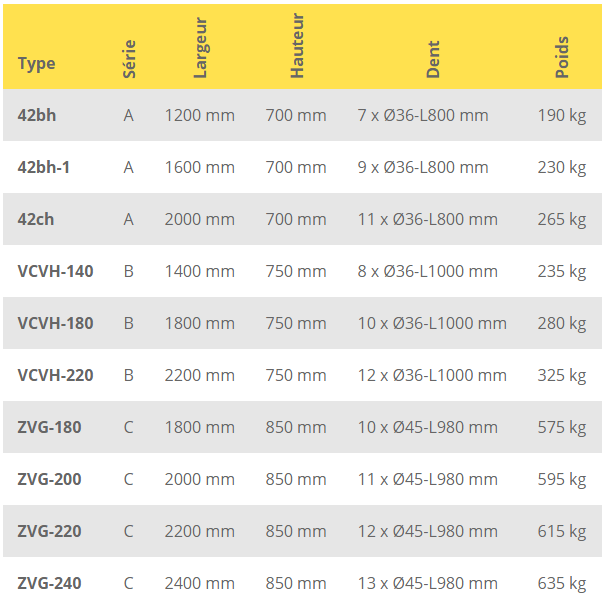Select the ZVG-180 type cell
Viewport: 607px width, 614px height.
50,428
